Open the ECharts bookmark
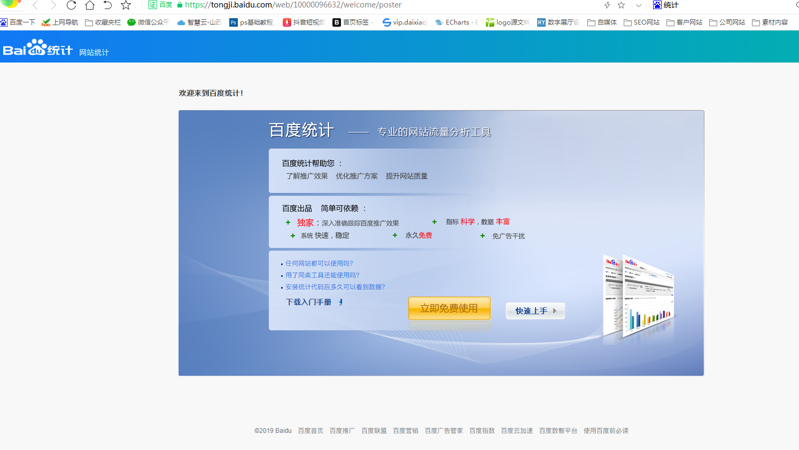The image size is (799, 450). tap(456, 22)
